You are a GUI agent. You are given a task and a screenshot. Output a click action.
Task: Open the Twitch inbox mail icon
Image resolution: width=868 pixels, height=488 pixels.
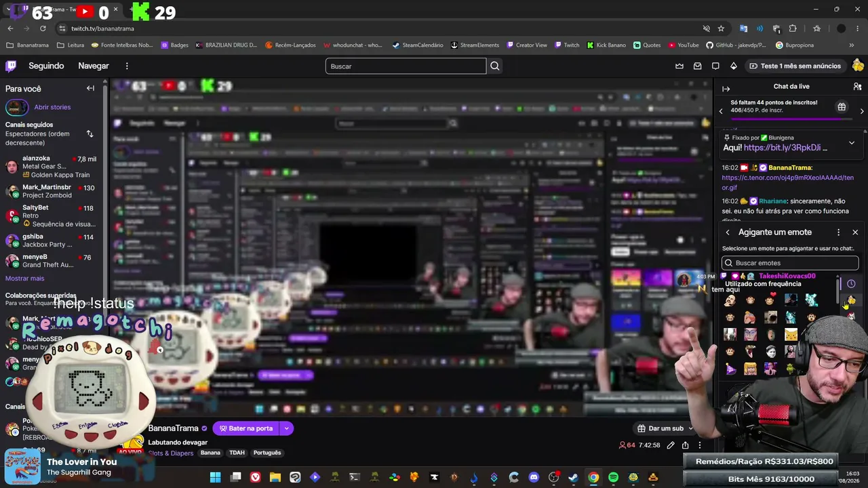tap(697, 66)
